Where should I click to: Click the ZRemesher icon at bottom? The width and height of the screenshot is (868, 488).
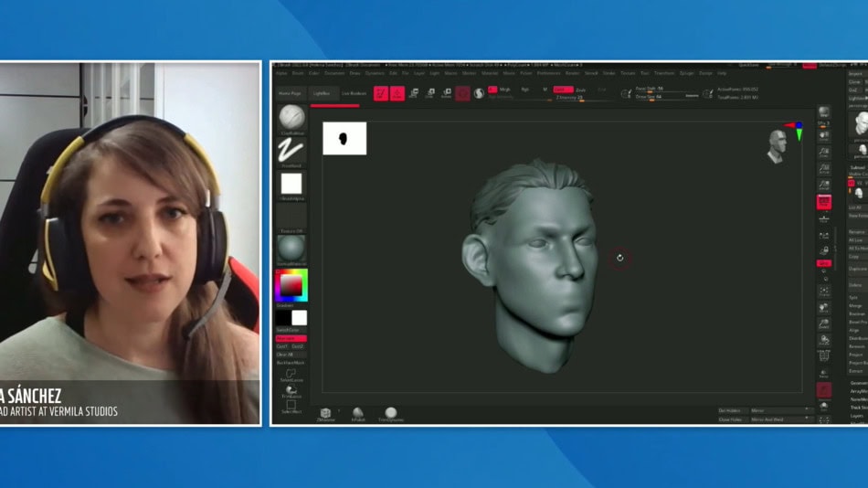click(326, 414)
